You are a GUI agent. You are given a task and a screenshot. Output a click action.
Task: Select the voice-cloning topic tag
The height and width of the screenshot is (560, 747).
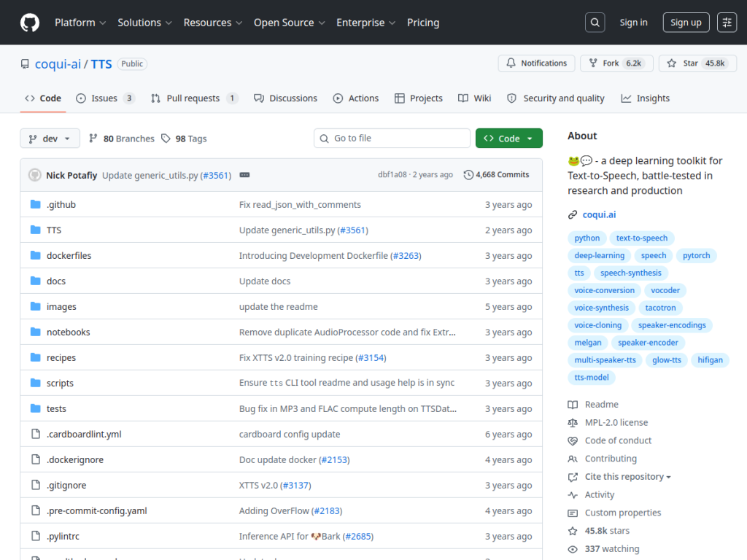pyautogui.click(x=597, y=325)
